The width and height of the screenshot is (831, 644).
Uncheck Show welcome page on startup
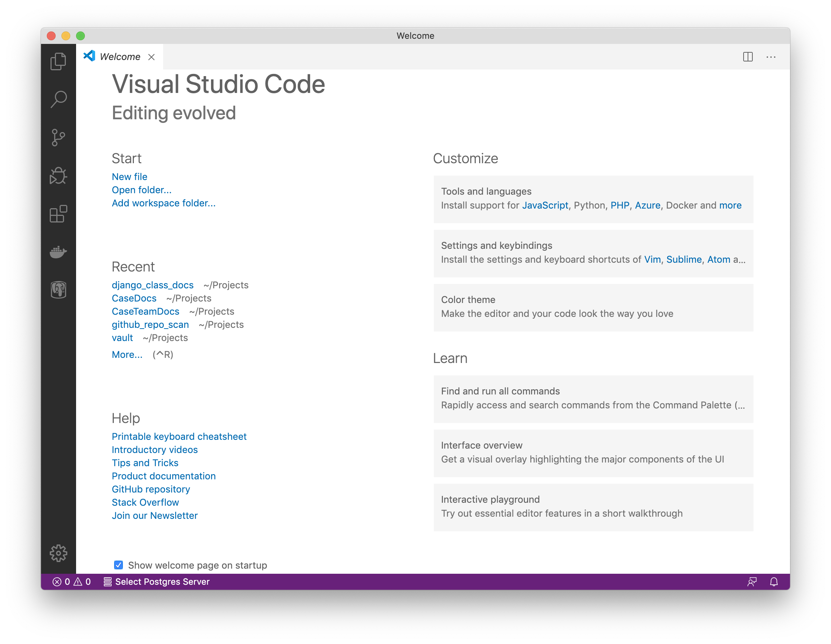[119, 565]
